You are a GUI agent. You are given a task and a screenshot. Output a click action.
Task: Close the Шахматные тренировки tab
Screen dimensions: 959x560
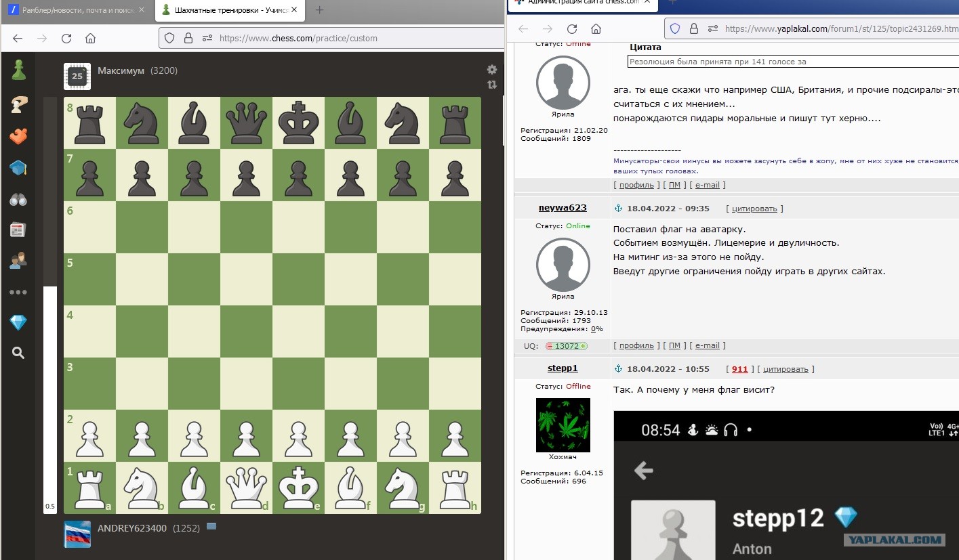pos(295,10)
